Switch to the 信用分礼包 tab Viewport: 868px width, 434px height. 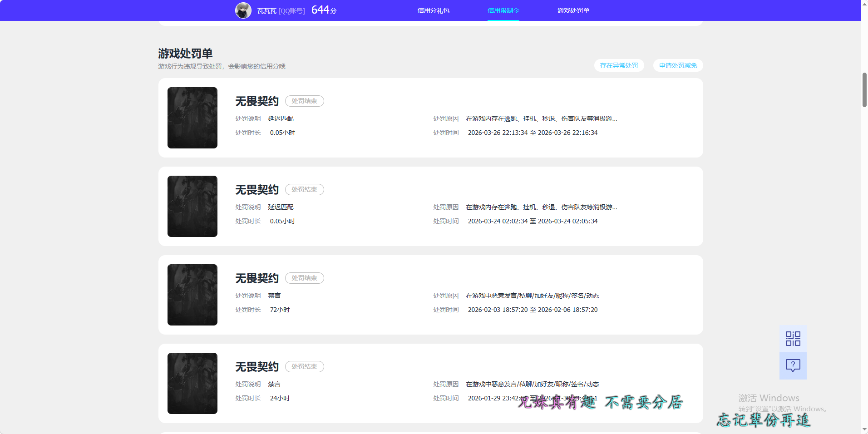[433, 10]
